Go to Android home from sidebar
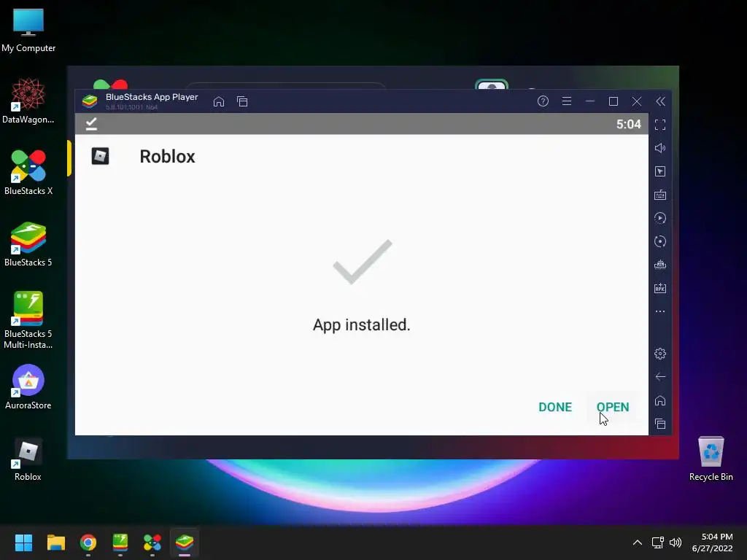This screenshot has width=747, height=560. 660,400
